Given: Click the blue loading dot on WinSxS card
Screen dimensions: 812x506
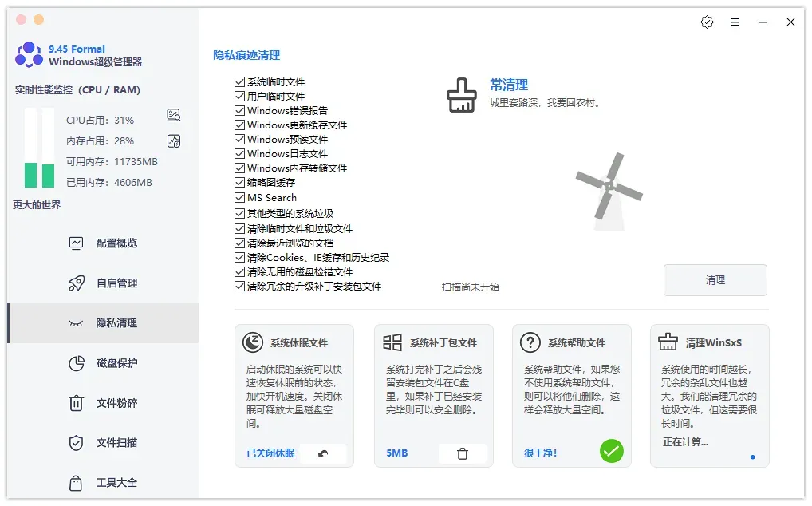Looking at the screenshot, I should click(752, 457).
